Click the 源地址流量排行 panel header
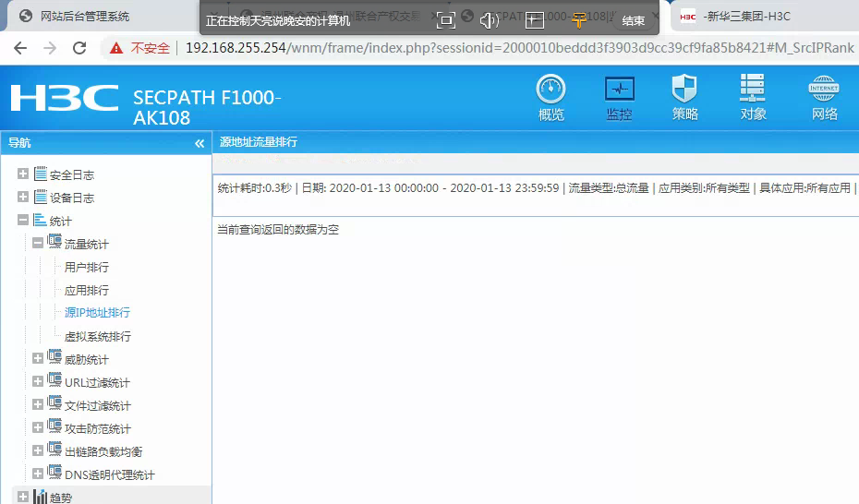This screenshot has width=859, height=504. [x=259, y=142]
